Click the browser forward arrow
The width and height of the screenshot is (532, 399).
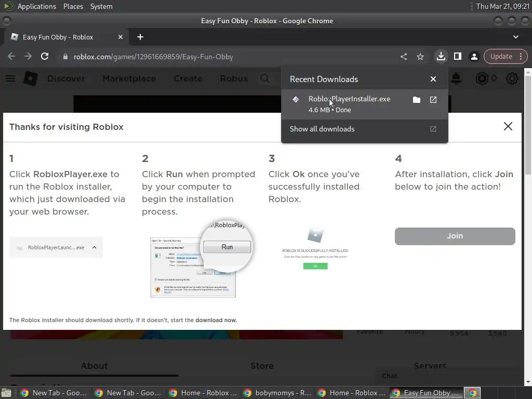(28, 56)
